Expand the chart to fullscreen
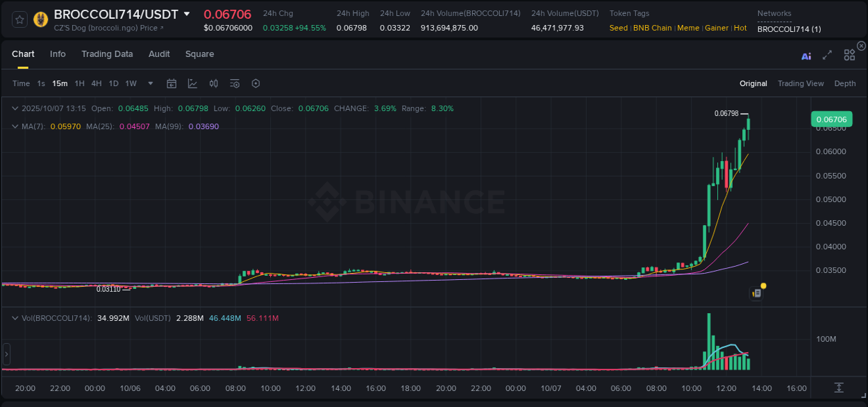 (x=827, y=55)
